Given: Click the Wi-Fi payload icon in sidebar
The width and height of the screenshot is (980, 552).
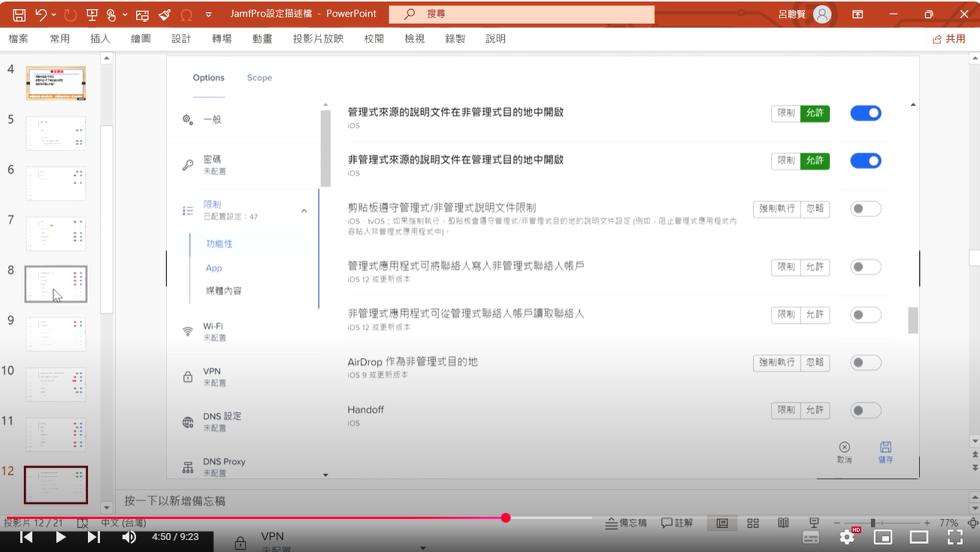Looking at the screenshot, I should (188, 331).
